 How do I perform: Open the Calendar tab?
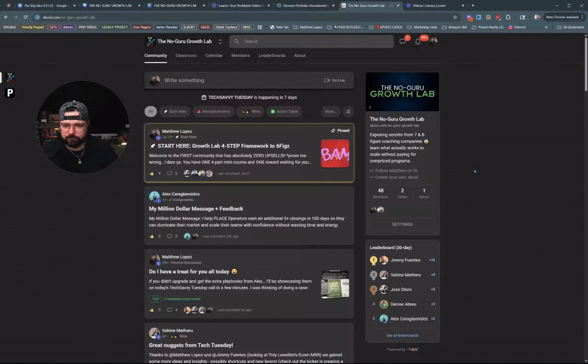[214, 56]
